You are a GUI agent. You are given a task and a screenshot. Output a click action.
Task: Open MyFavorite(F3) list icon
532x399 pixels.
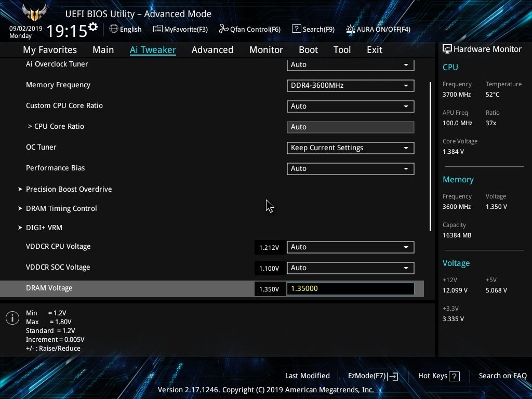157,29
